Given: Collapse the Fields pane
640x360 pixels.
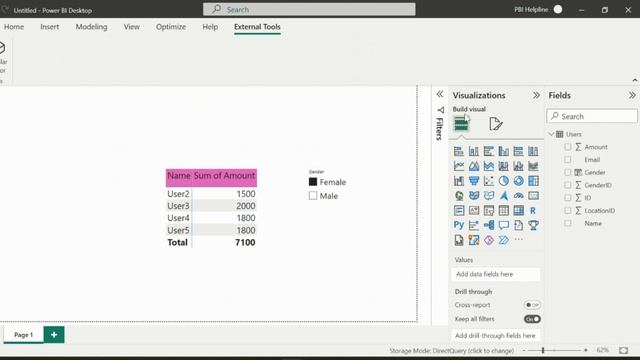Looking at the screenshot, I should click(x=632, y=95).
